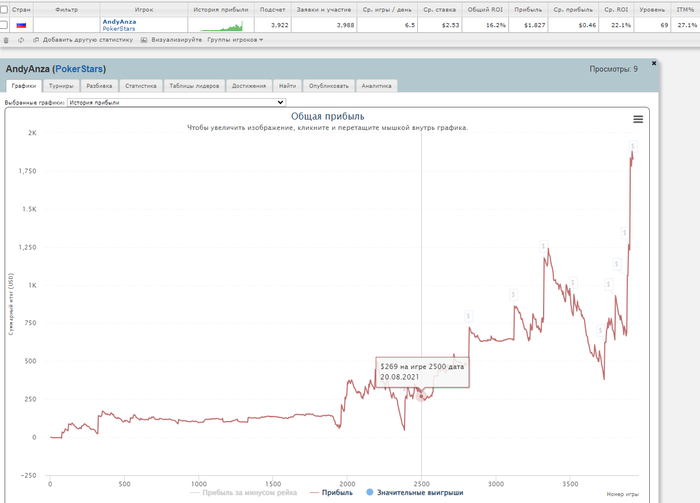The image size is (700, 503).
Task: Click the Визуализируйте button
Action: click(171, 40)
